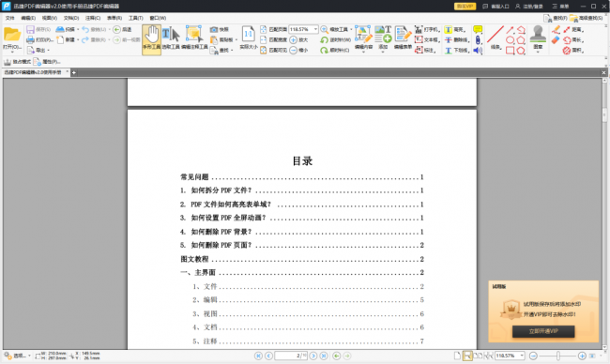Image resolution: width=610 pixels, height=364 pixels.
Task: Click the speaker sound annotation icon
Action: click(x=478, y=50)
